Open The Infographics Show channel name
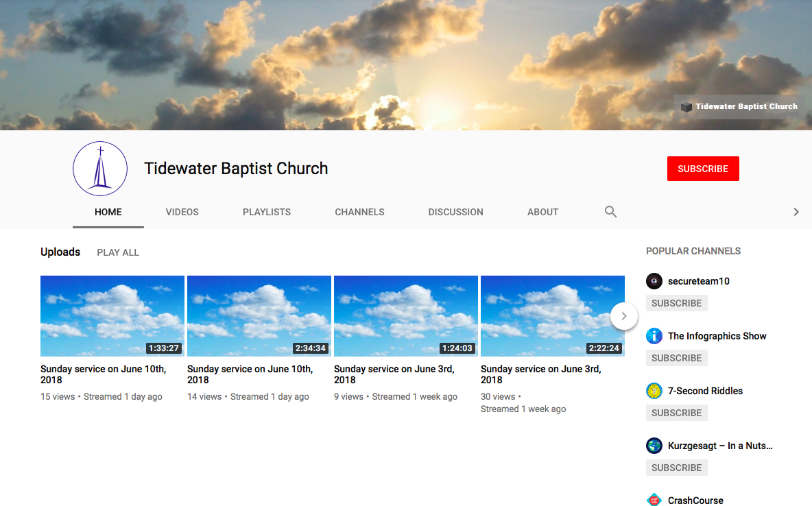The width and height of the screenshot is (812, 506). pyautogui.click(x=717, y=336)
